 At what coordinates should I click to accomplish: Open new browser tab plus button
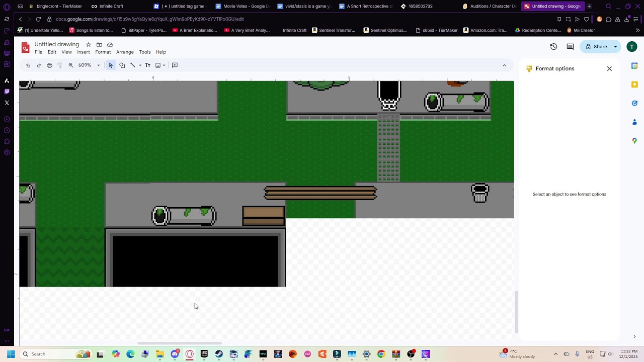[x=589, y=6]
